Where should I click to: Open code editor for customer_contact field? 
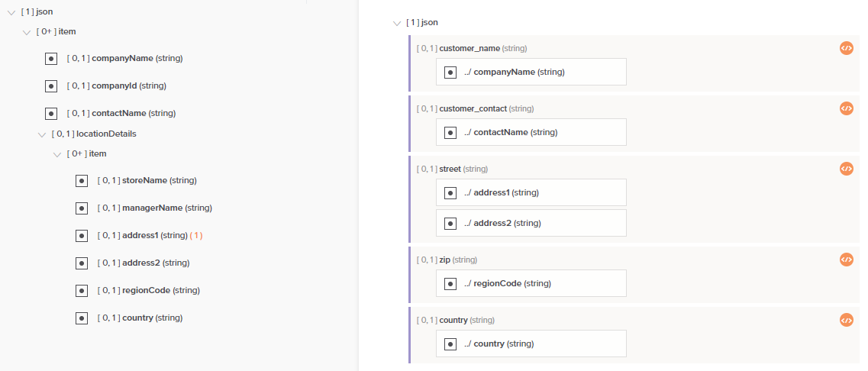coord(846,108)
